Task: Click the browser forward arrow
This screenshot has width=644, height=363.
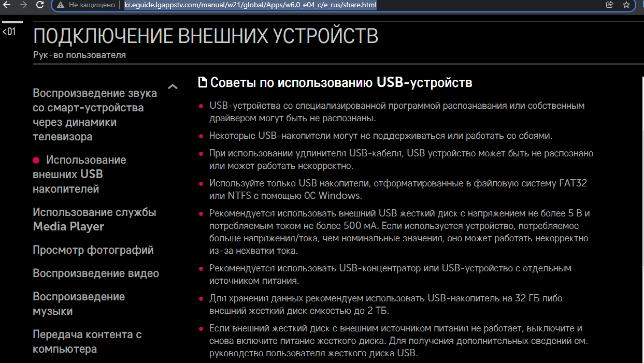Action: pyautogui.click(x=23, y=5)
